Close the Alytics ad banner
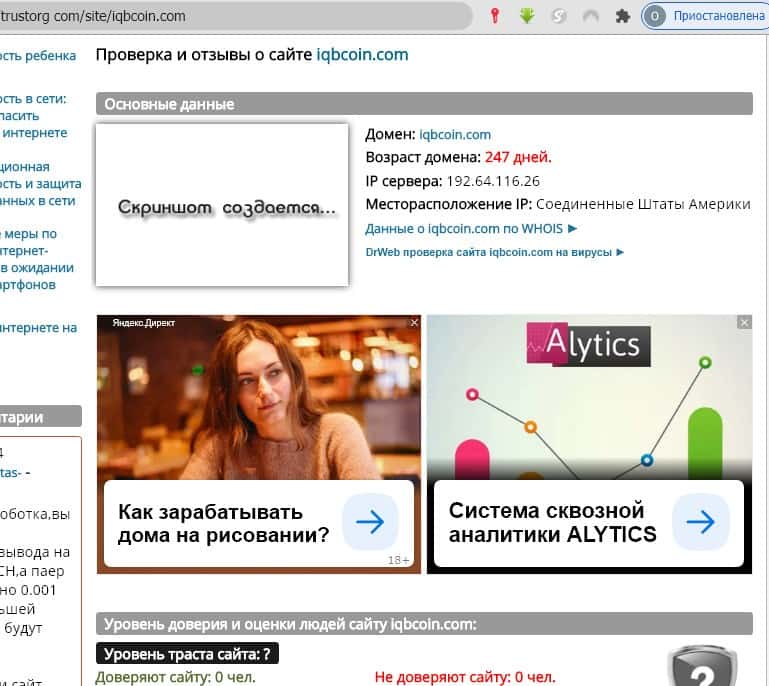 pos(744,322)
